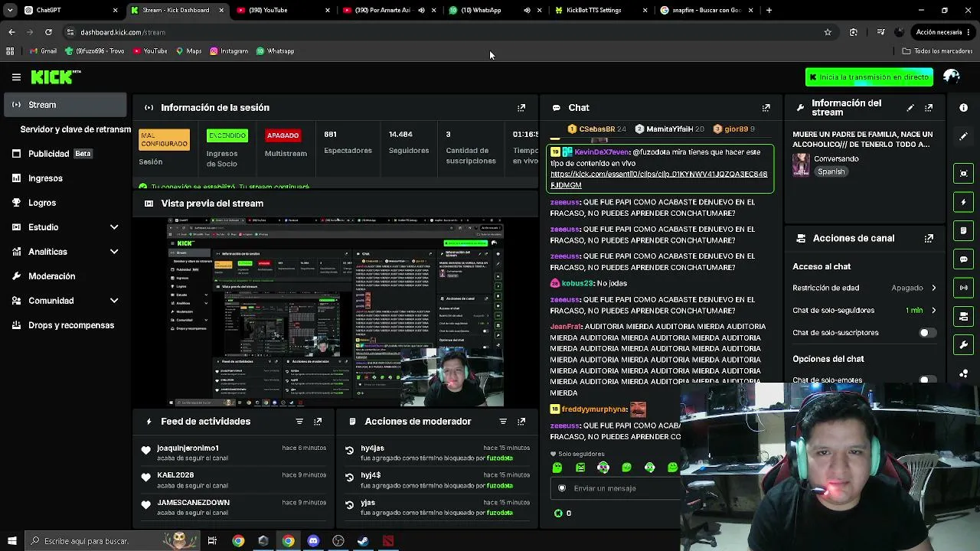Click the Windows taskbar search box
This screenshot has width=980, height=551.
pos(111,541)
